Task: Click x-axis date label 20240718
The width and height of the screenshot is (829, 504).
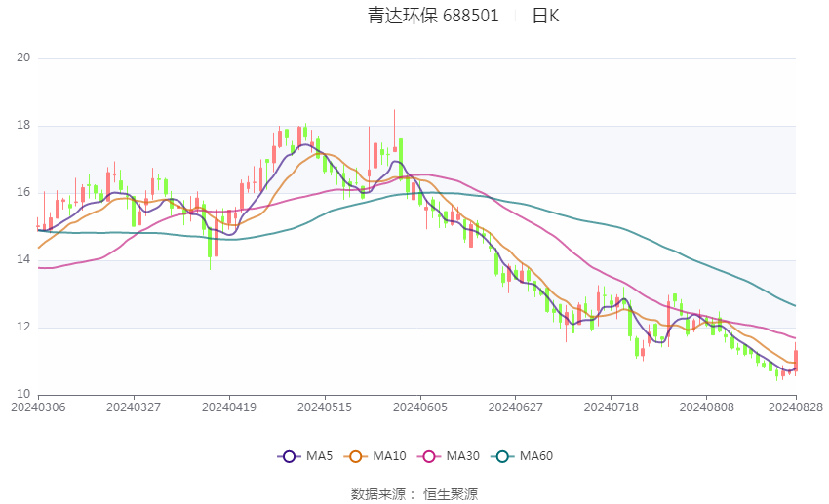Action: click(612, 407)
